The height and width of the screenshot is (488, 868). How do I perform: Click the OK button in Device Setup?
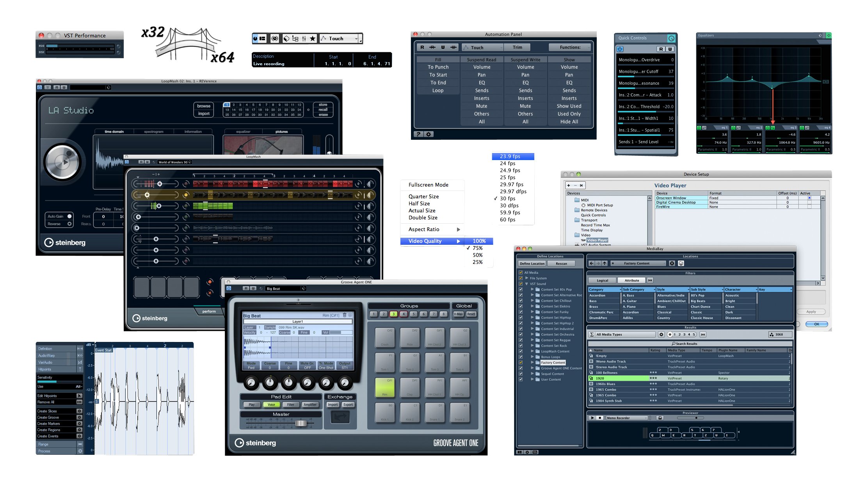tap(816, 324)
